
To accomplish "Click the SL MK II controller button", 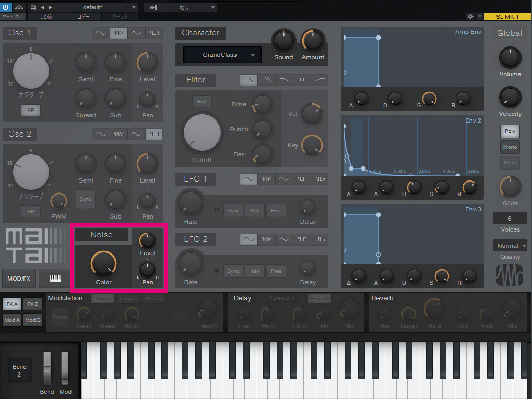I will [x=507, y=17].
